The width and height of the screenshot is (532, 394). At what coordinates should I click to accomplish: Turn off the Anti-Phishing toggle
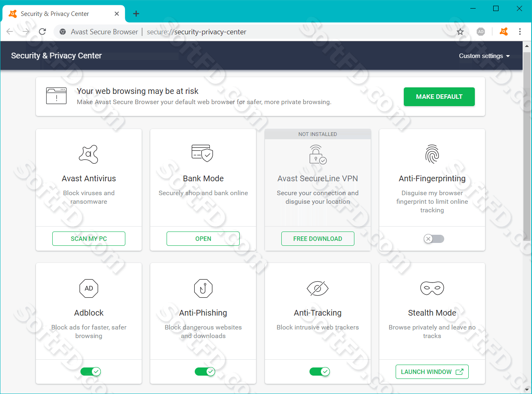[x=205, y=372]
